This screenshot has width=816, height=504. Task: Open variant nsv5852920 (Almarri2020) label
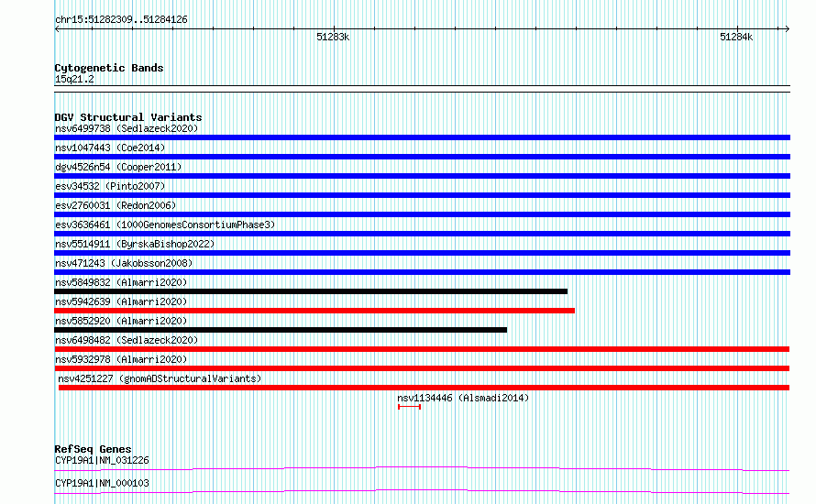121,321
